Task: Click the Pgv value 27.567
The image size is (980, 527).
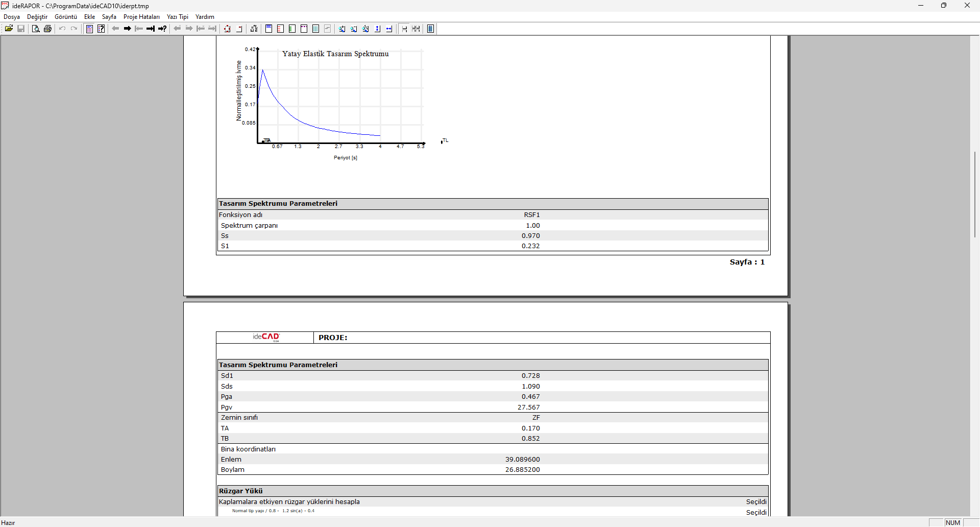Action: (529, 407)
